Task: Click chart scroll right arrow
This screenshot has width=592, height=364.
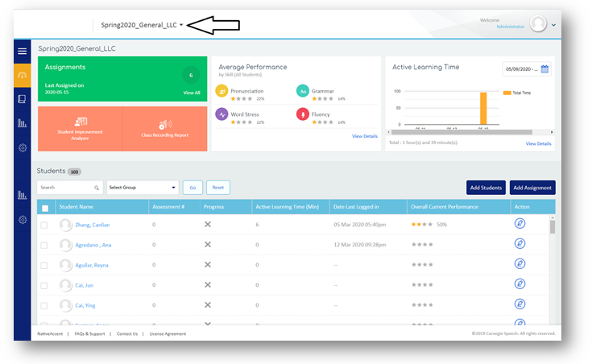Action: pos(552,132)
